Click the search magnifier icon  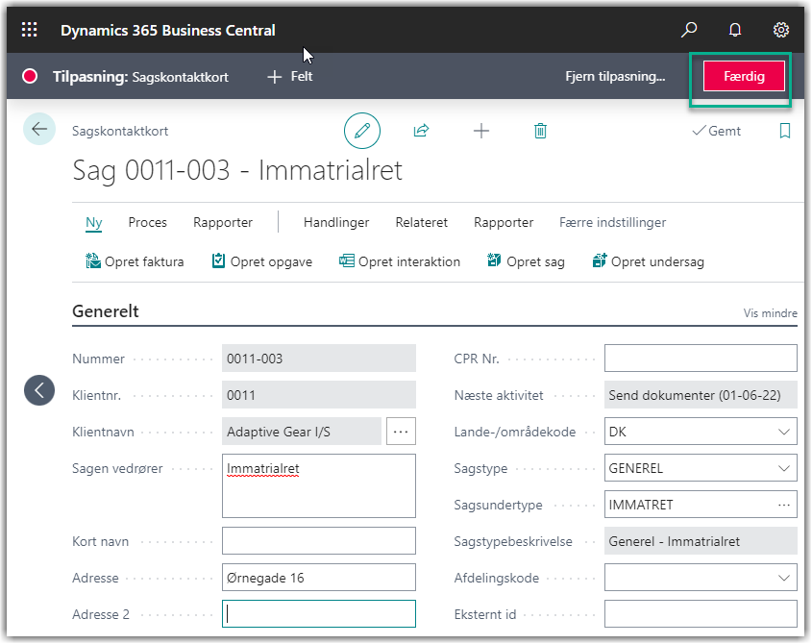tap(689, 30)
